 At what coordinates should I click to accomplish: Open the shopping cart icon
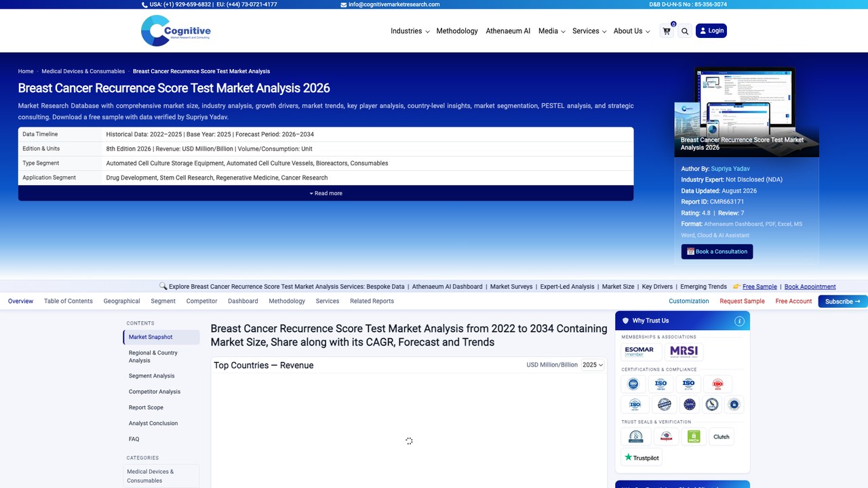pyautogui.click(x=667, y=30)
